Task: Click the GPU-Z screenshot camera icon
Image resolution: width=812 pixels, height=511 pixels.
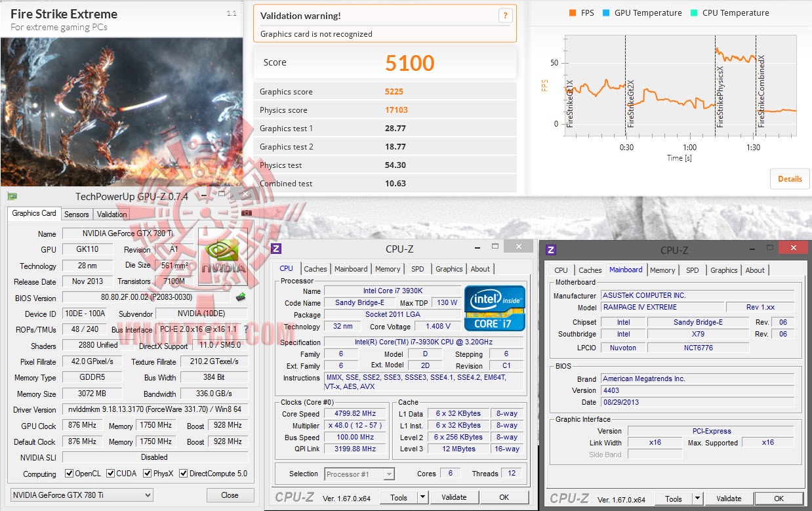Action: tap(246, 214)
